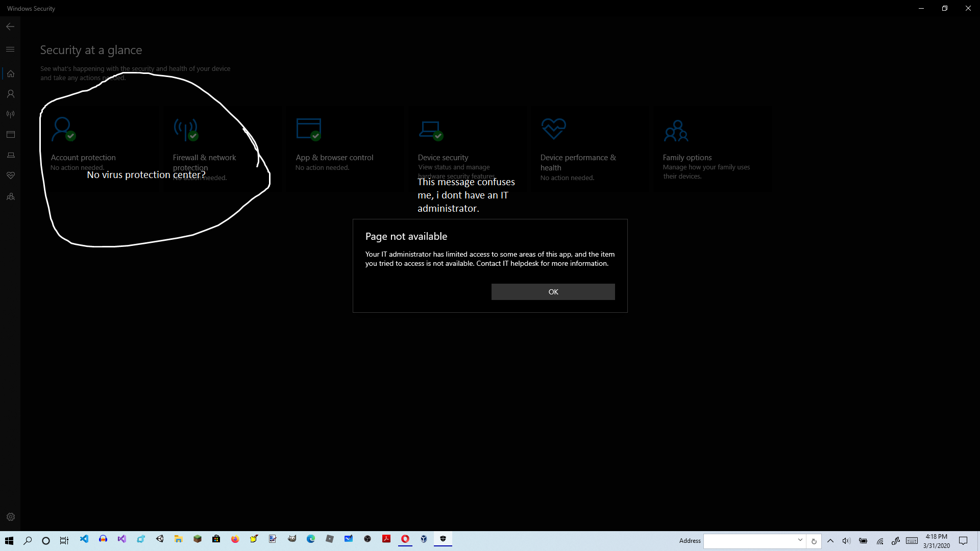Open taskbar Search magnifier
The width and height of the screenshot is (980, 551).
coord(28,540)
